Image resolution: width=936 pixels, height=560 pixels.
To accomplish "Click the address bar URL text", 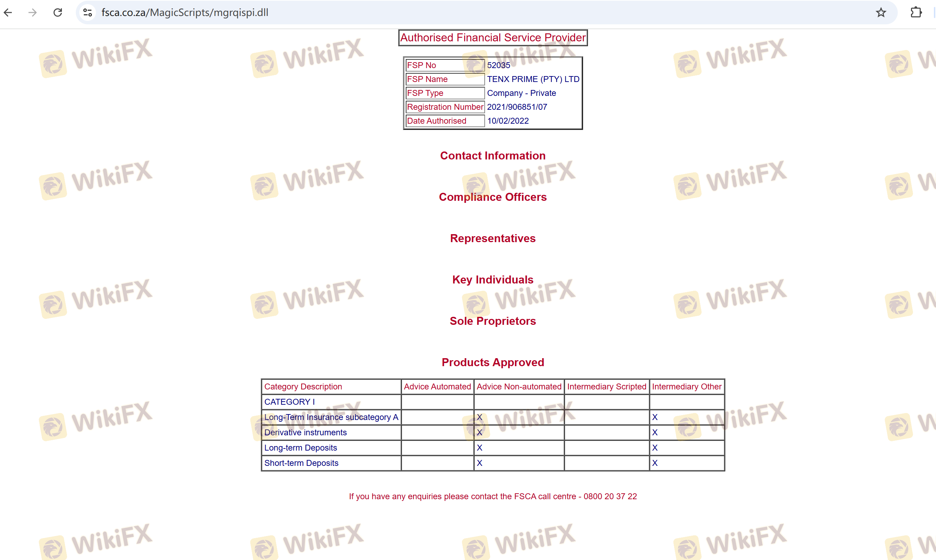I will (x=185, y=13).
